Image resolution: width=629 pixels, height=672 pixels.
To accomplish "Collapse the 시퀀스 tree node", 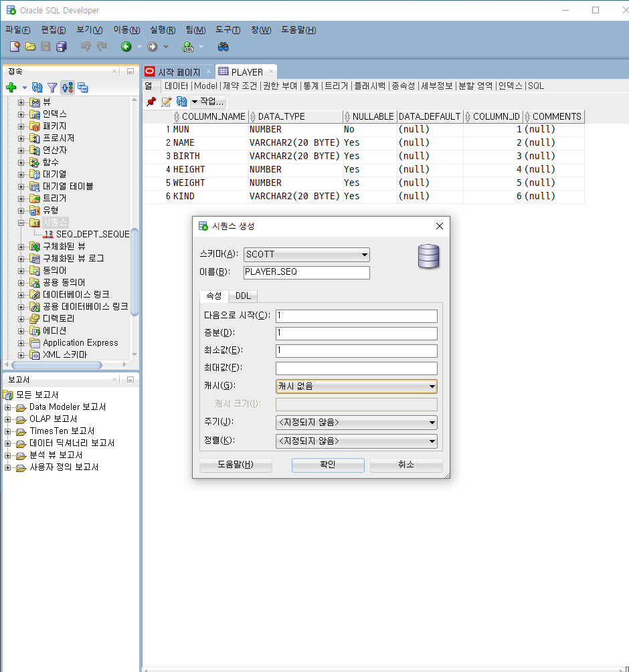I will point(21,223).
